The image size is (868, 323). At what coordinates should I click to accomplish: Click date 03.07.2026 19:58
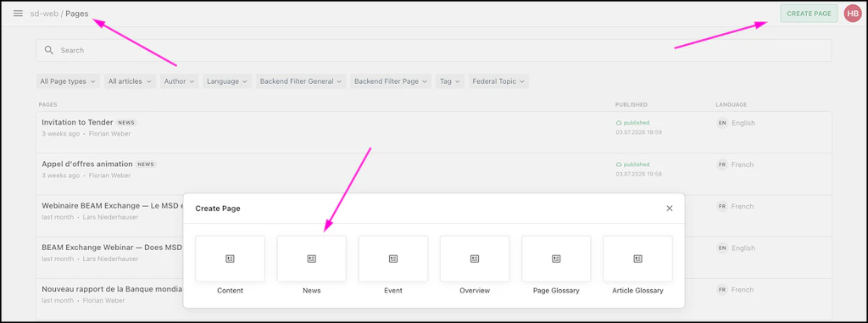639,174
